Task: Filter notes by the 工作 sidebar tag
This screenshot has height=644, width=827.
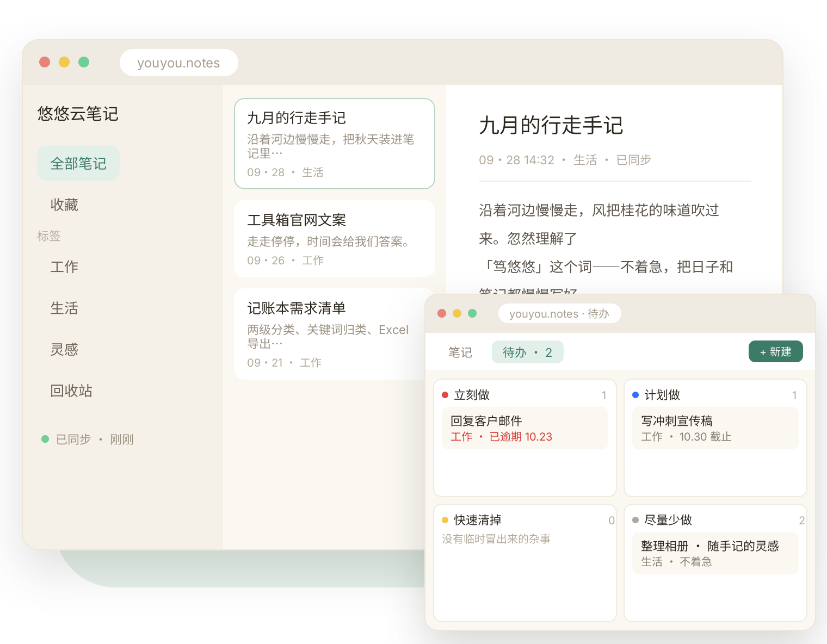Action: tap(64, 267)
